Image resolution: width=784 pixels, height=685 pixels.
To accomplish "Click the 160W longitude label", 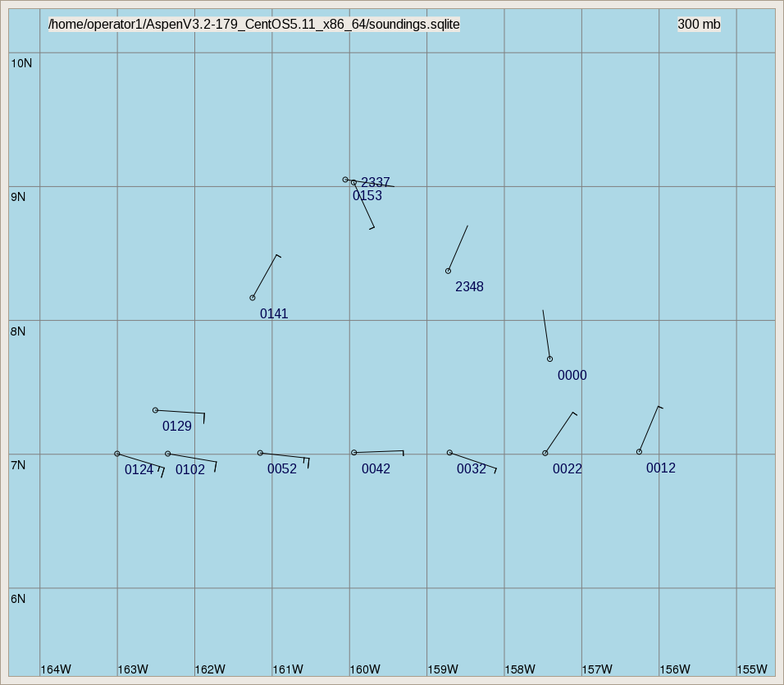I will [x=365, y=669].
